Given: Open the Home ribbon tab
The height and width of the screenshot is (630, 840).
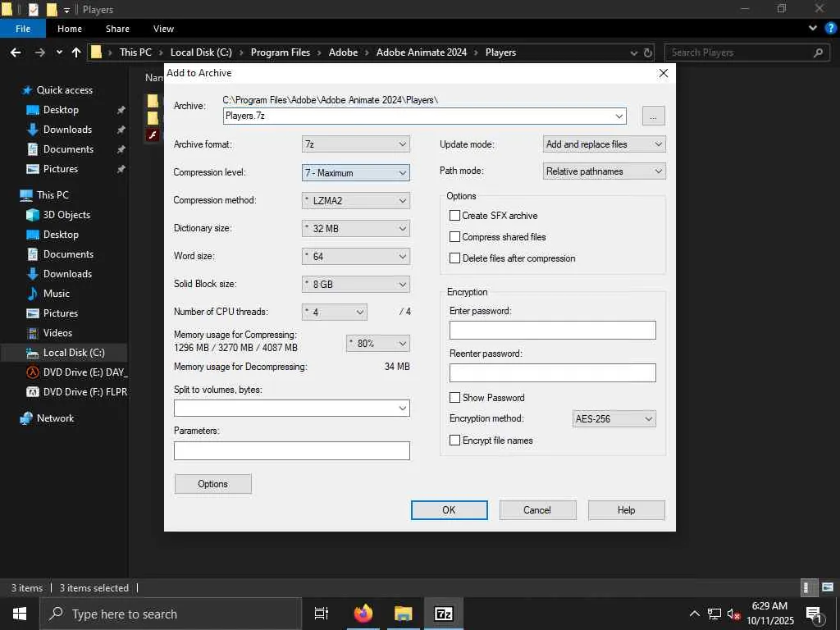Looking at the screenshot, I should point(70,29).
